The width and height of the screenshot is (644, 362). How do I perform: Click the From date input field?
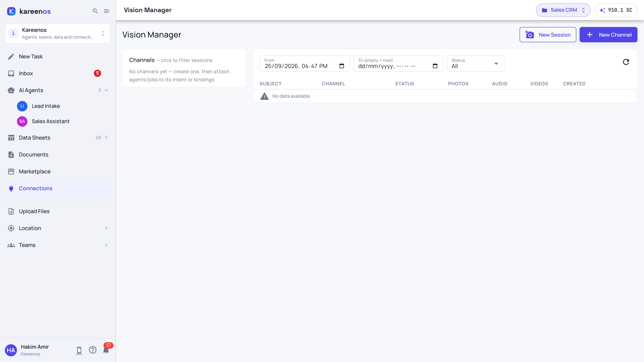pos(304,64)
